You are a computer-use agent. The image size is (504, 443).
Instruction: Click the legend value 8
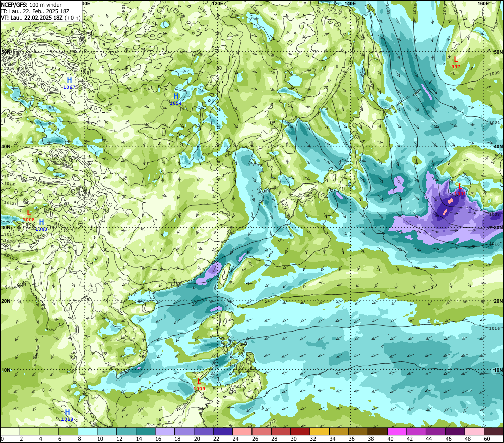click(80, 439)
